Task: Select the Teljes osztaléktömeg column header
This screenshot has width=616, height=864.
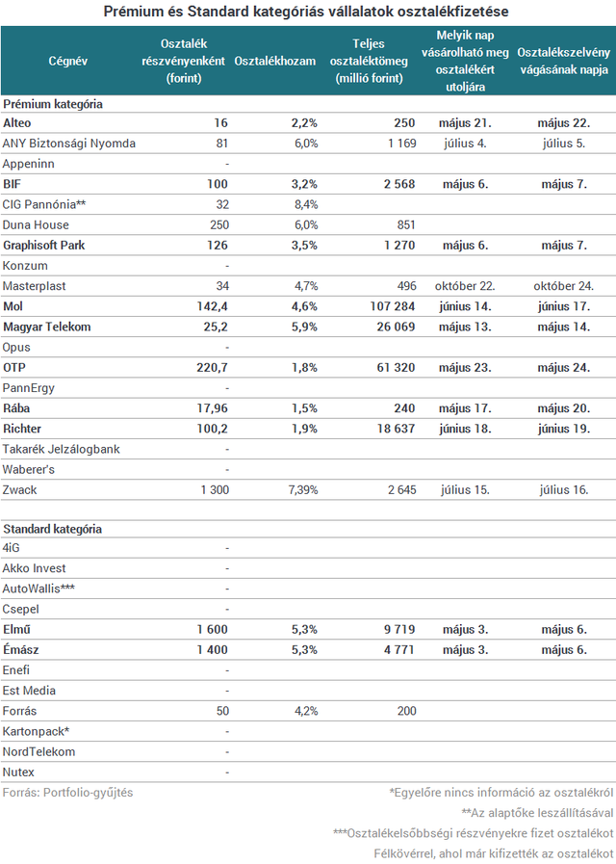Action: coord(369,61)
